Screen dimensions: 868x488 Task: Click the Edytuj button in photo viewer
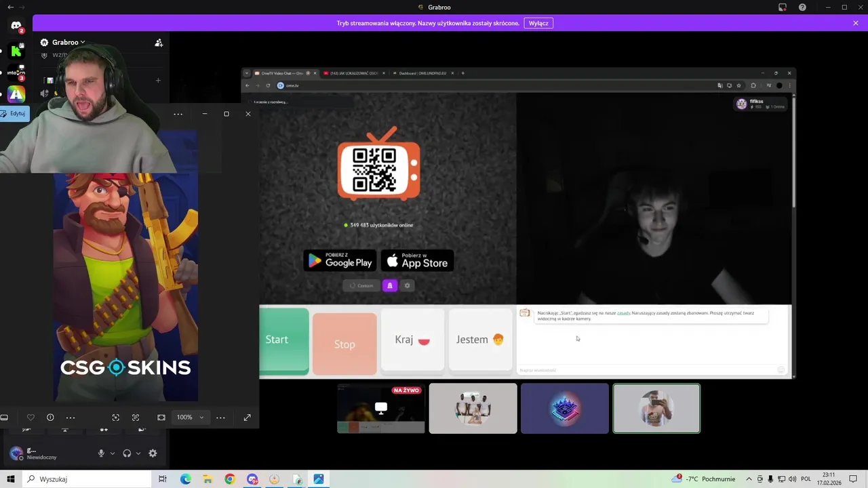(x=14, y=114)
